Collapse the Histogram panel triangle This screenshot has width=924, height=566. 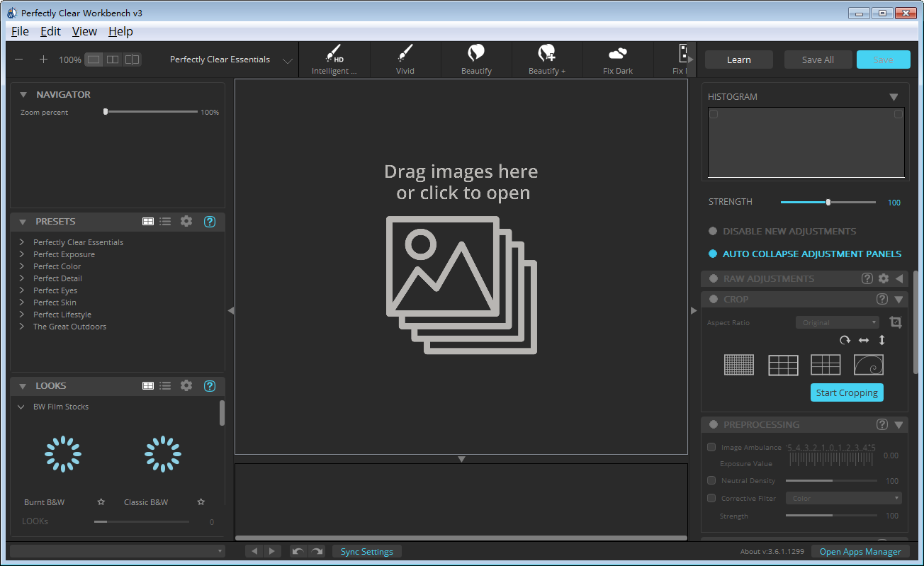click(x=894, y=97)
